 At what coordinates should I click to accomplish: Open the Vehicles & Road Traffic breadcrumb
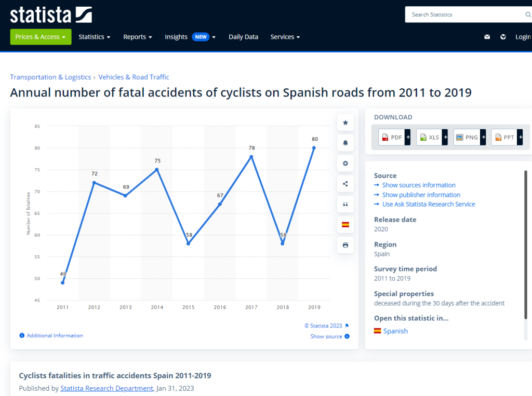pos(134,77)
